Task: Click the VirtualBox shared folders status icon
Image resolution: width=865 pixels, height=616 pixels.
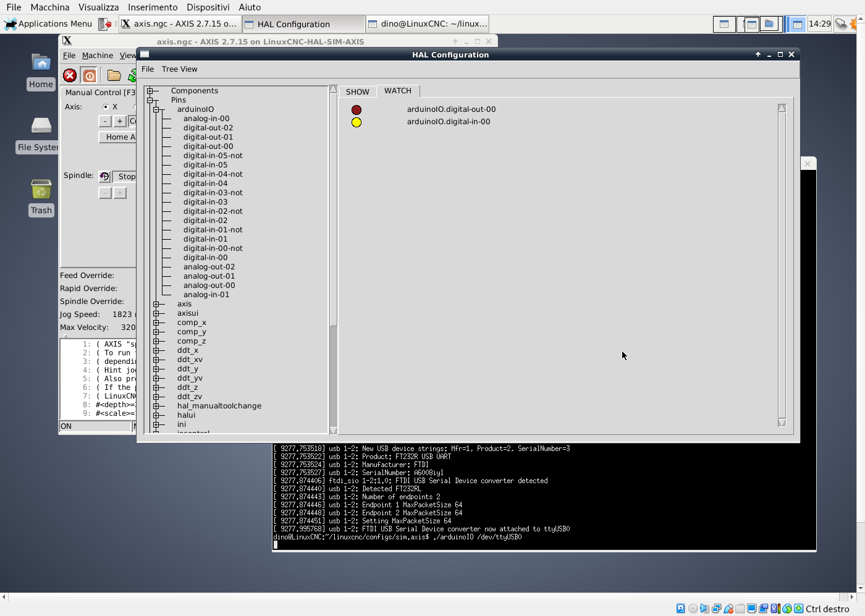Action: point(740,609)
